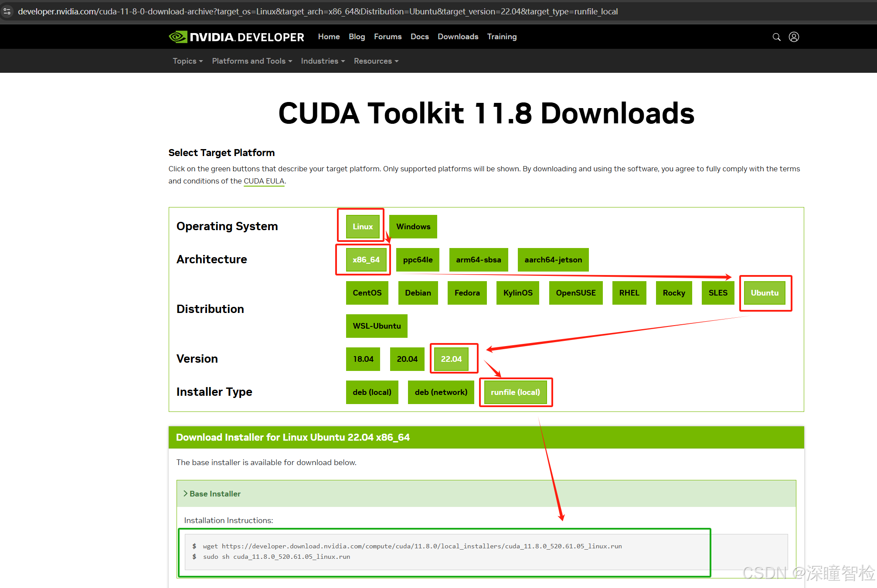Open Training in the top navigation
The image size is (877, 588).
(502, 37)
